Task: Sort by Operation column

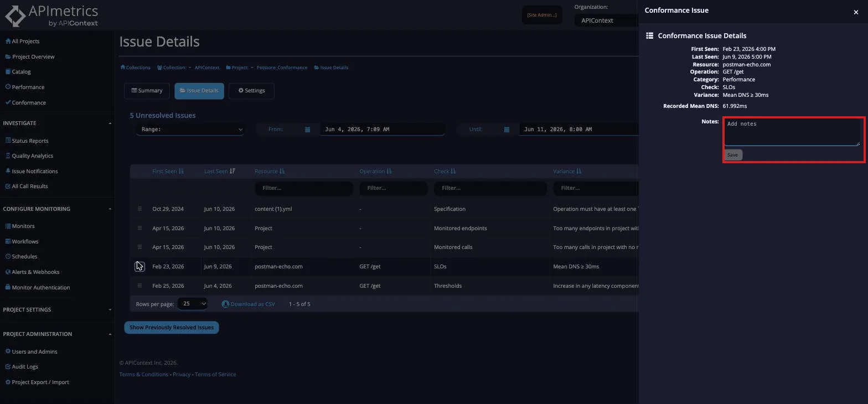Action: (x=375, y=172)
